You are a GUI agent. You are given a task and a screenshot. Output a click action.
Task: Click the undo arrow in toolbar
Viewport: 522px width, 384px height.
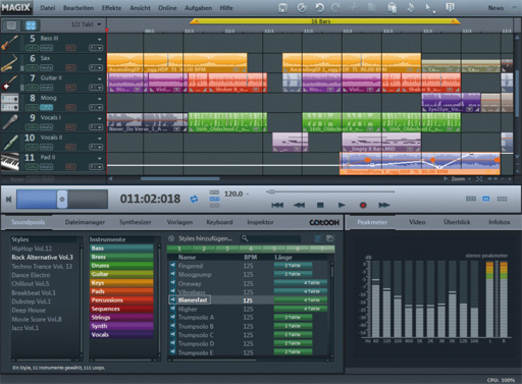[x=320, y=8]
